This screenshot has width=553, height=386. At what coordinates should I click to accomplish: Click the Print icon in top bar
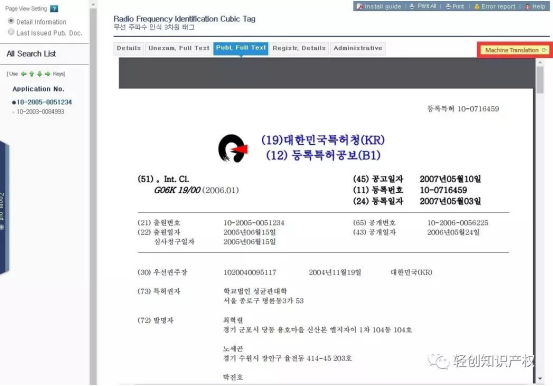click(x=448, y=6)
